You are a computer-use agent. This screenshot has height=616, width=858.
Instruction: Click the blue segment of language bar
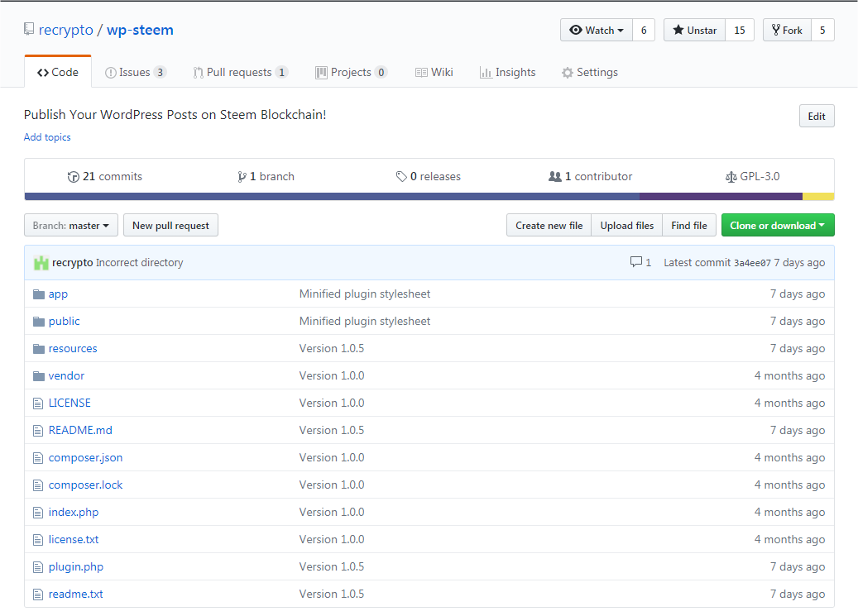332,197
